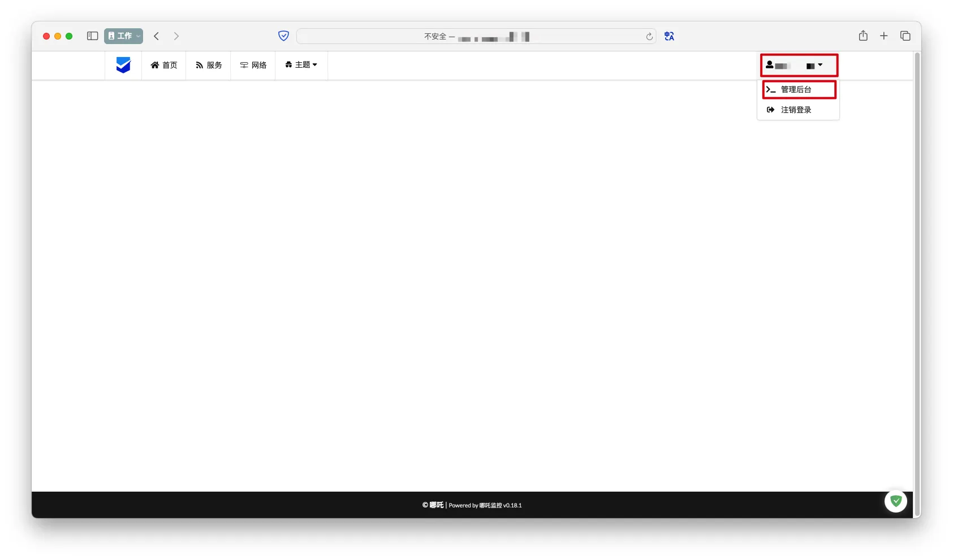953x560 pixels.
Task: Open the 哪吒监控 link in footer
Action: coord(490,505)
